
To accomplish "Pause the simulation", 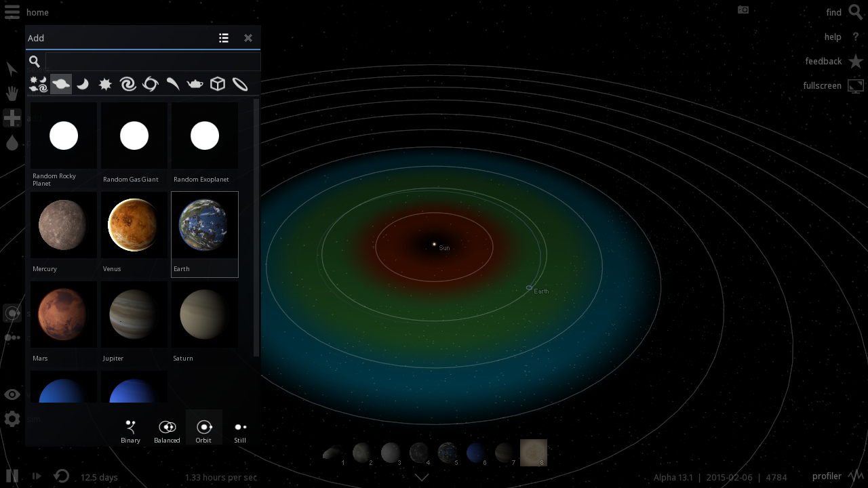I will pyautogui.click(x=12, y=476).
